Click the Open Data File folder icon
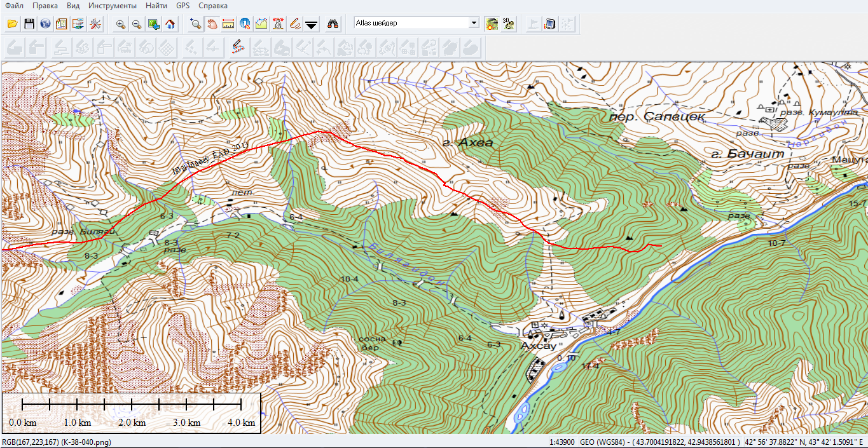Viewport: 868px width, 448px height. coord(12,24)
